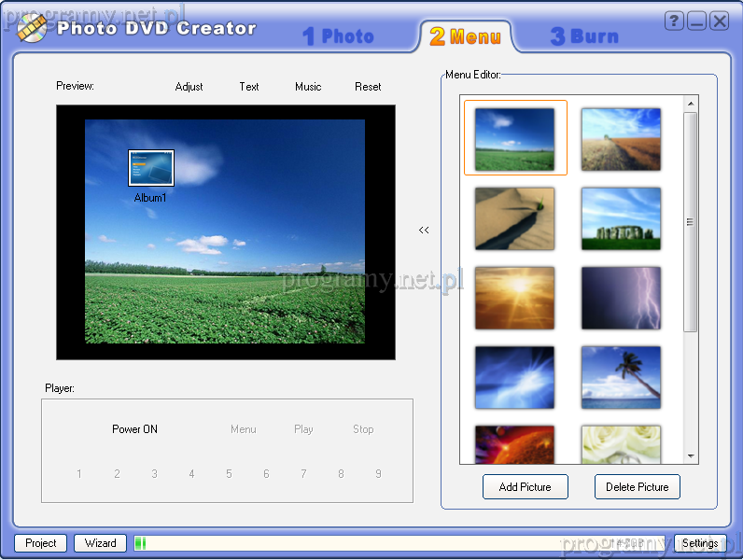Select the blue light rays thumbnail
The height and width of the screenshot is (560, 743).
[514, 377]
